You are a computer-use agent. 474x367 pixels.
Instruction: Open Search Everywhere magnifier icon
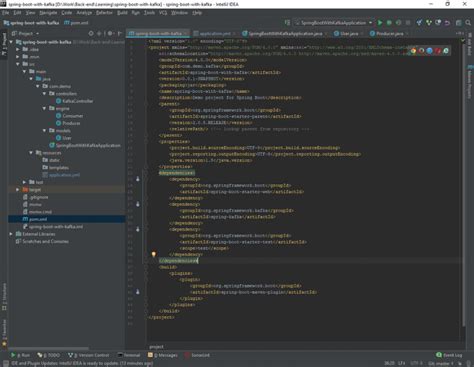click(x=468, y=23)
